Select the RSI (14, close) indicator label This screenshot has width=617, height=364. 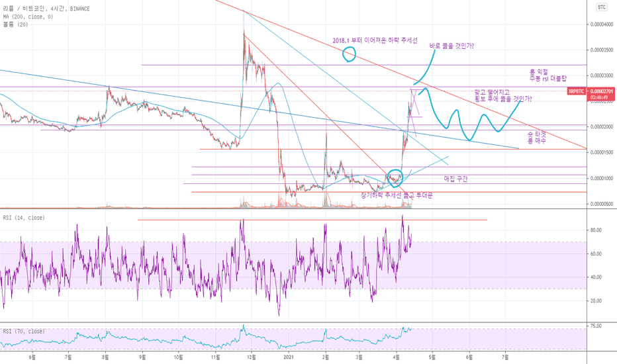[x=24, y=218]
